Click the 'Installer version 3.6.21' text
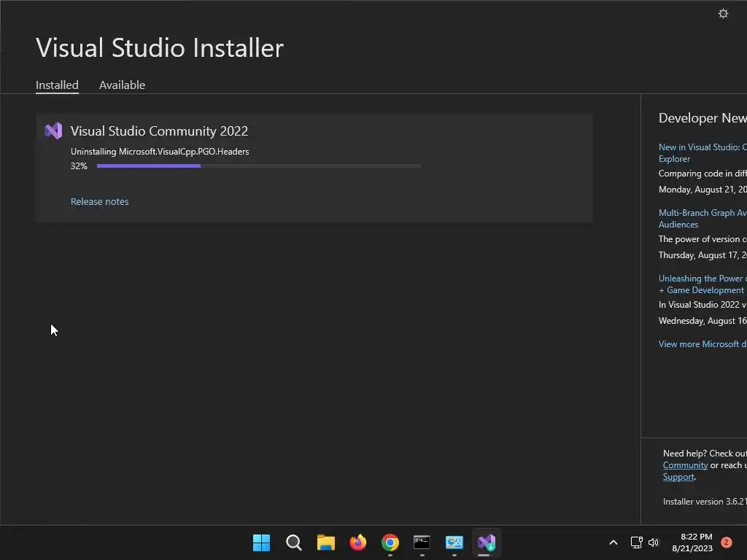The height and width of the screenshot is (560, 747). [x=705, y=502]
